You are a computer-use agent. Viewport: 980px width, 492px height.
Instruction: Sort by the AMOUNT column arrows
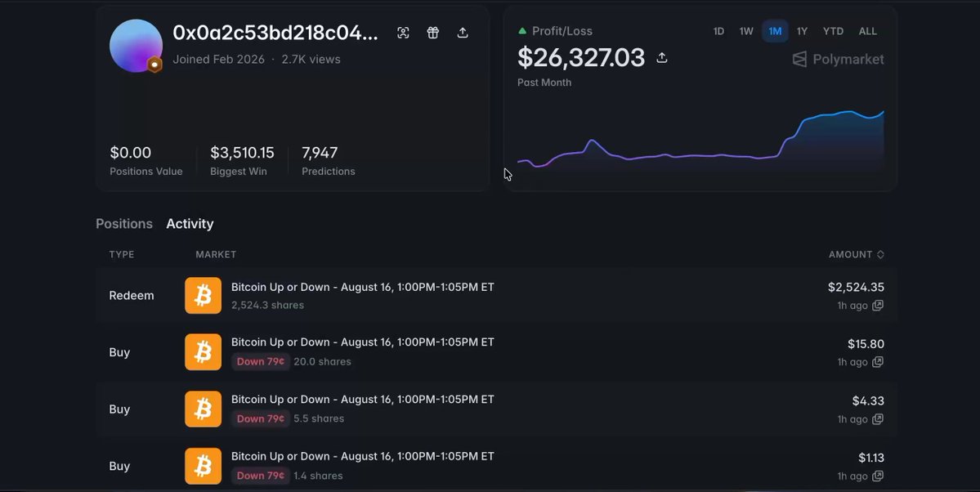pyautogui.click(x=880, y=254)
